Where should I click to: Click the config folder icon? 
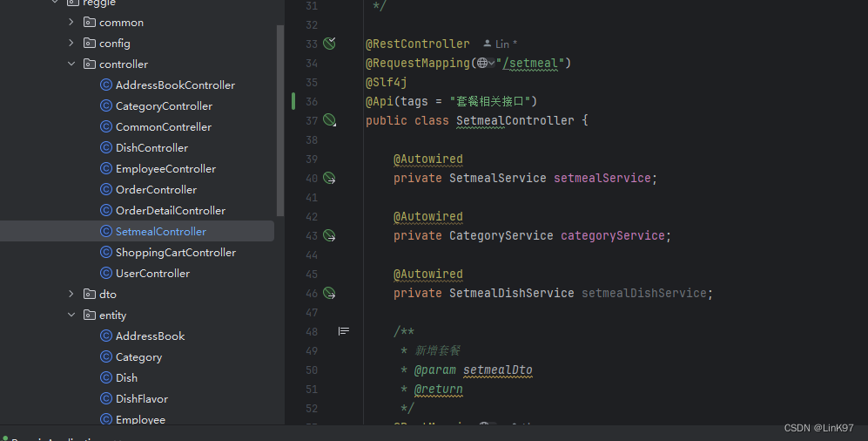(x=89, y=44)
